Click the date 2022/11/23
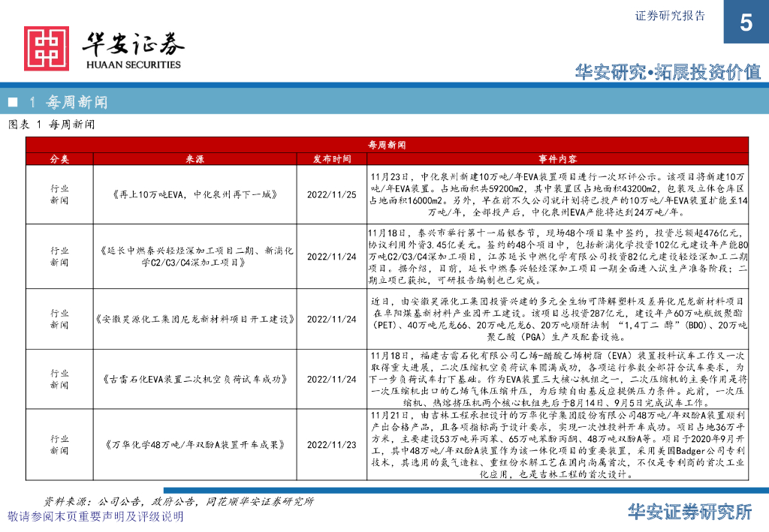This screenshot has width=769, height=532. tap(331, 445)
